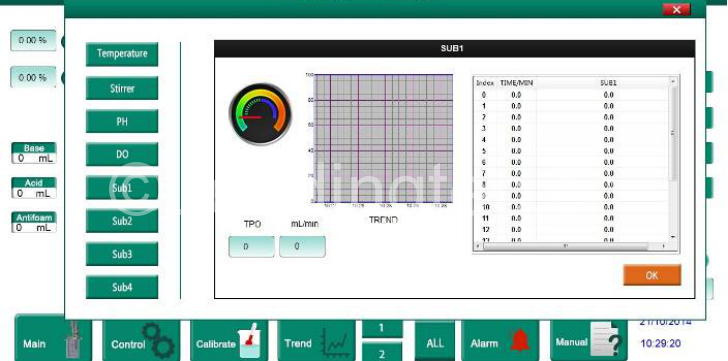Confirm with the orange OK button
This screenshot has height=361, width=728.
point(652,275)
